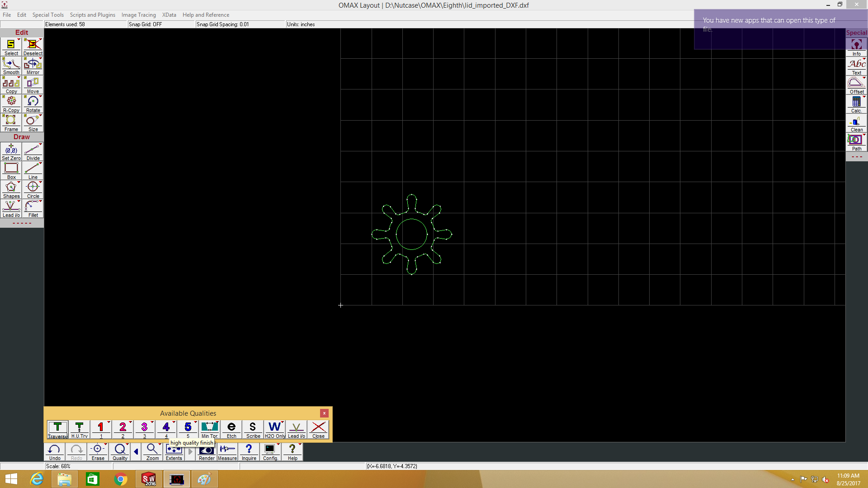Click the Help question mark button
This screenshot has height=488, width=868.
(x=292, y=452)
